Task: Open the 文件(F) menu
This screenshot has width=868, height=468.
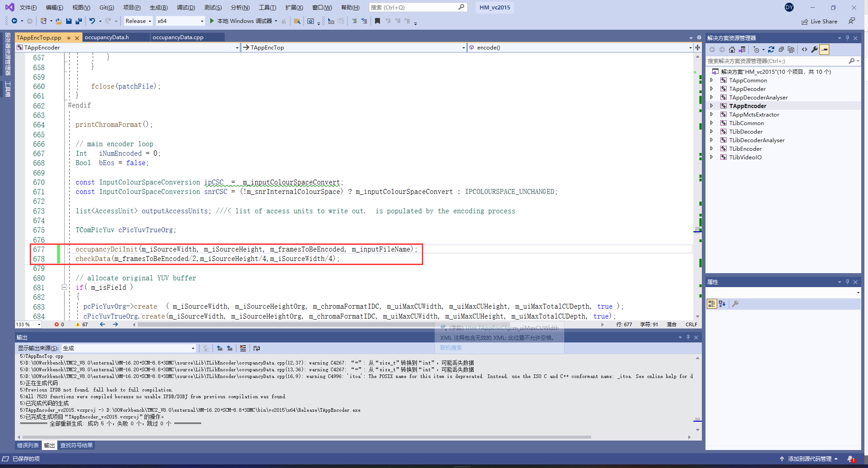Action: click(28, 7)
